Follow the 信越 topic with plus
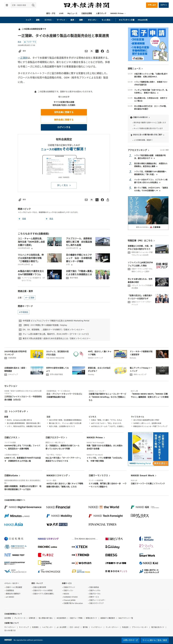Screen dimensions: 173x644 click(19, 219)
